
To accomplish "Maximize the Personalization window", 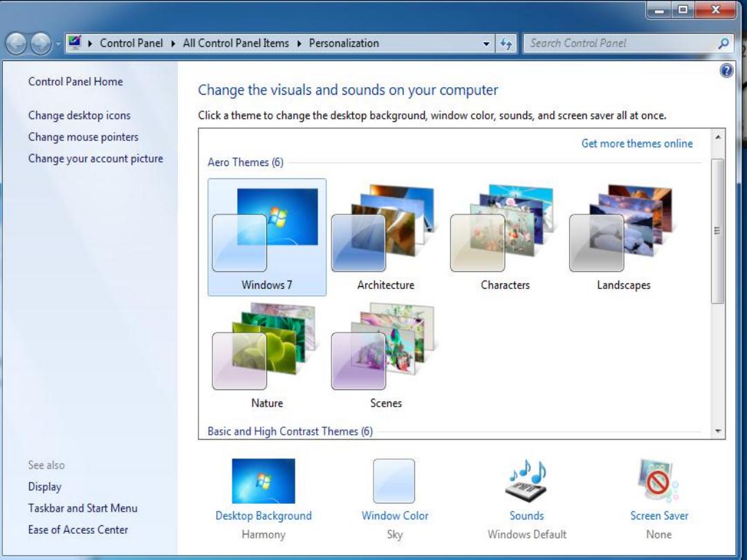I will click(x=683, y=10).
